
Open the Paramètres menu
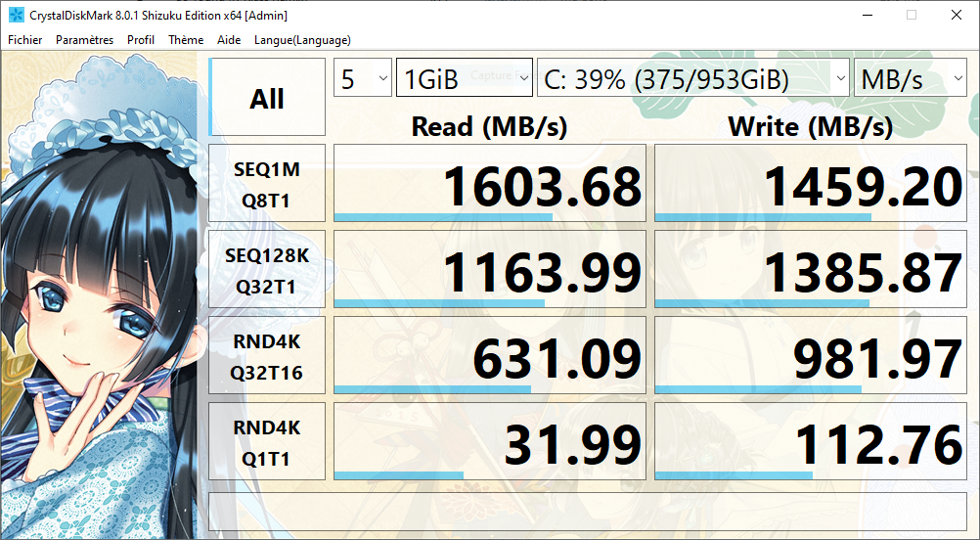84,40
